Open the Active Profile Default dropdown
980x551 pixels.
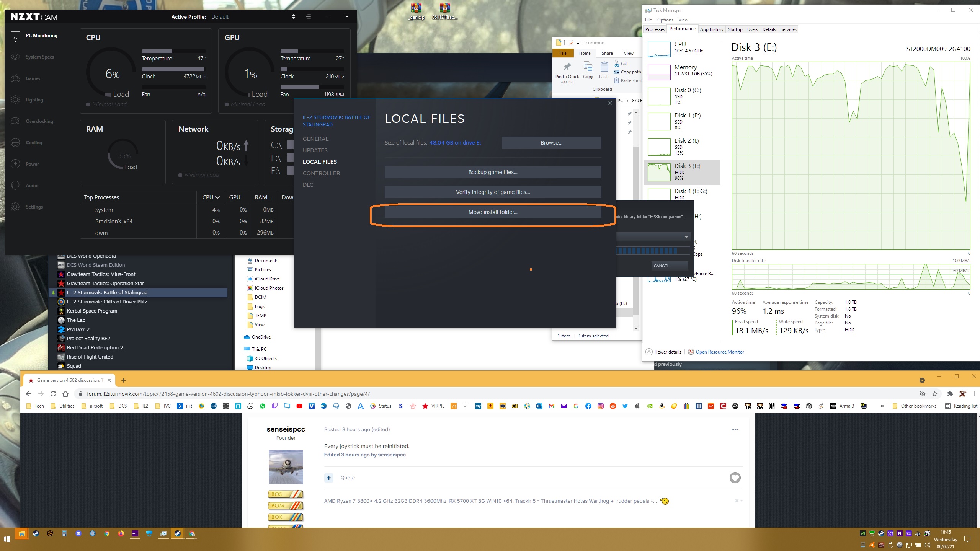click(x=293, y=16)
